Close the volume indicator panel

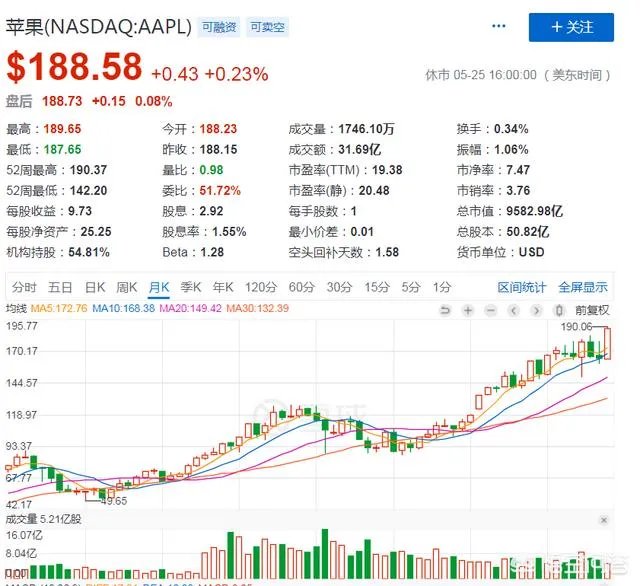tap(604, 520)
